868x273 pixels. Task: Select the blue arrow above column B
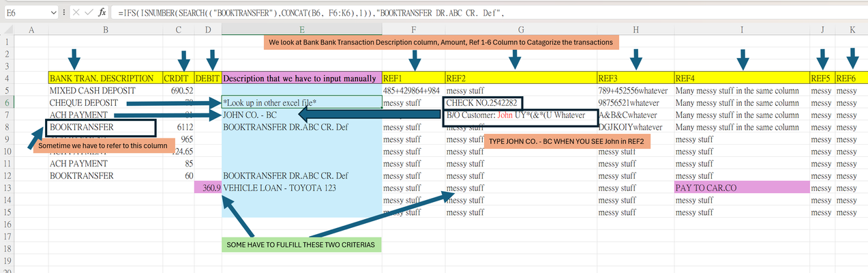(x=75, y=58)
